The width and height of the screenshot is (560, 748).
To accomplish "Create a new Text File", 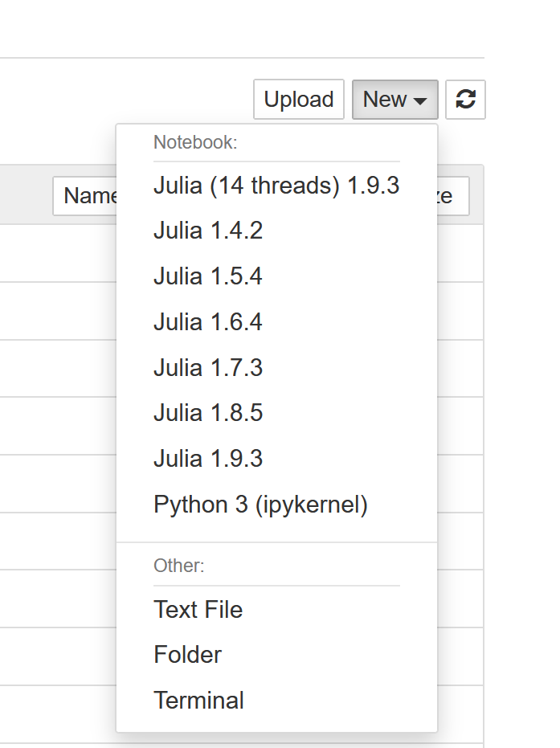I will click(x=198, y=610).
